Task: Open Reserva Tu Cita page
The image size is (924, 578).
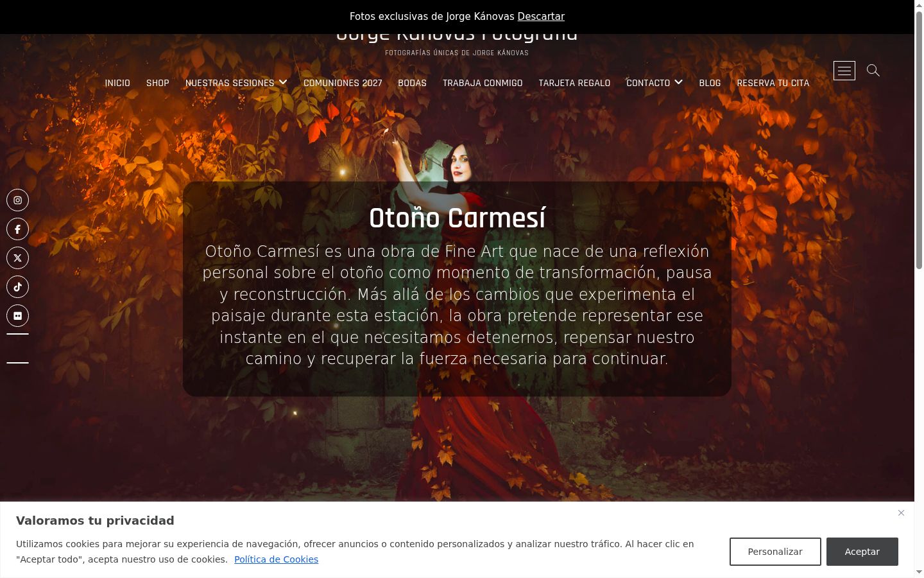Action: pyautogui.click(x=773, y=83)
